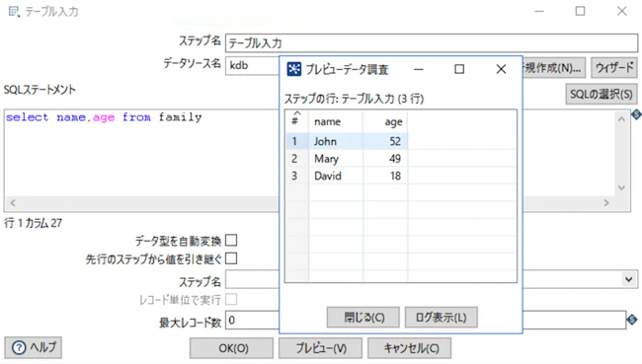Open help with the ヘルプ button
Viewport: 642px width, 364px height.
(x=34, y=347)
